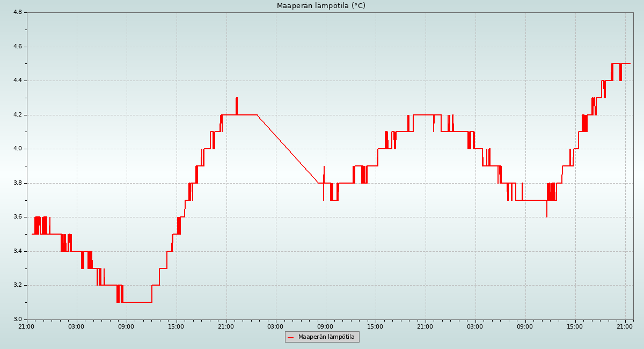Image resolution: width=644 pixels, height=349 pixels.
Task: Click the 3.0 y-axis label
Action: pyautogui.click(x=17, y=319)
